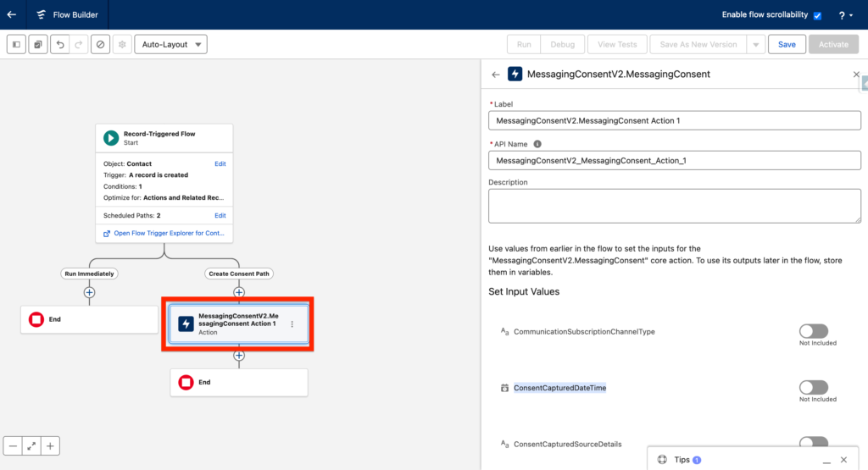Edit the Contact object settings

click(220, 163)
